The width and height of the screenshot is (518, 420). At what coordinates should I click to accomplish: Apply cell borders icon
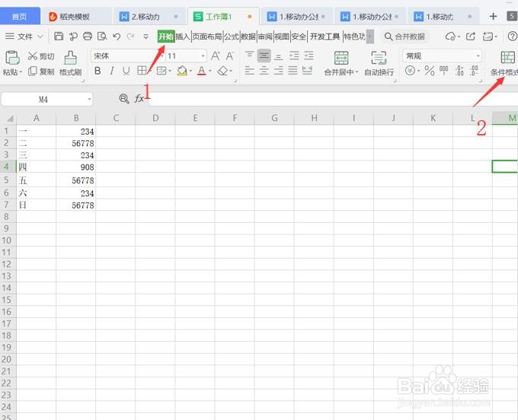click(142, 71)
